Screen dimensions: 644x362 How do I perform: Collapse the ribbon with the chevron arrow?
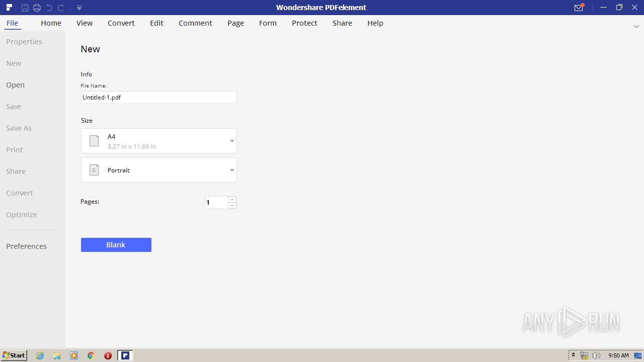click(x=636, y=26)
